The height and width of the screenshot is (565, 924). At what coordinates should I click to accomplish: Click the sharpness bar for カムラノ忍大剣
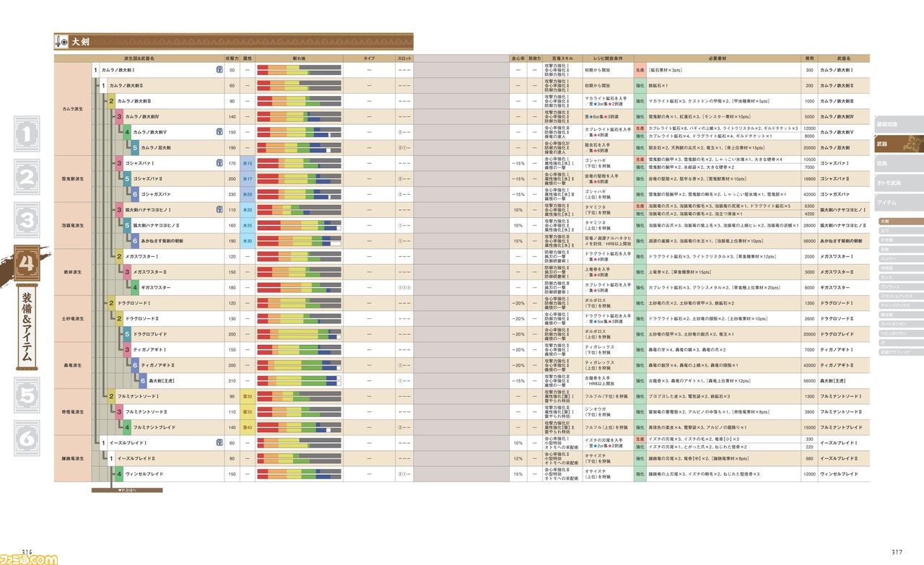coord(299,147)
